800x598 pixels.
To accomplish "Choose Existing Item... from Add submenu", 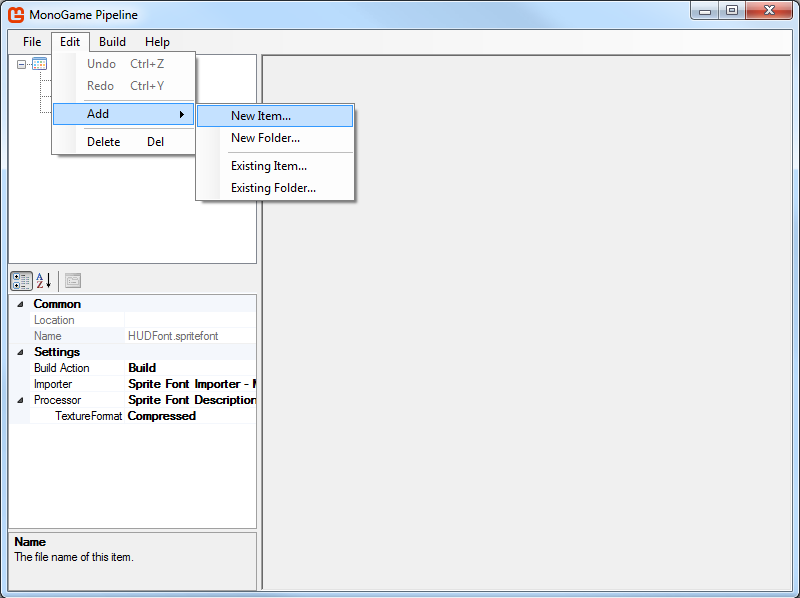I will coord(275,166).
